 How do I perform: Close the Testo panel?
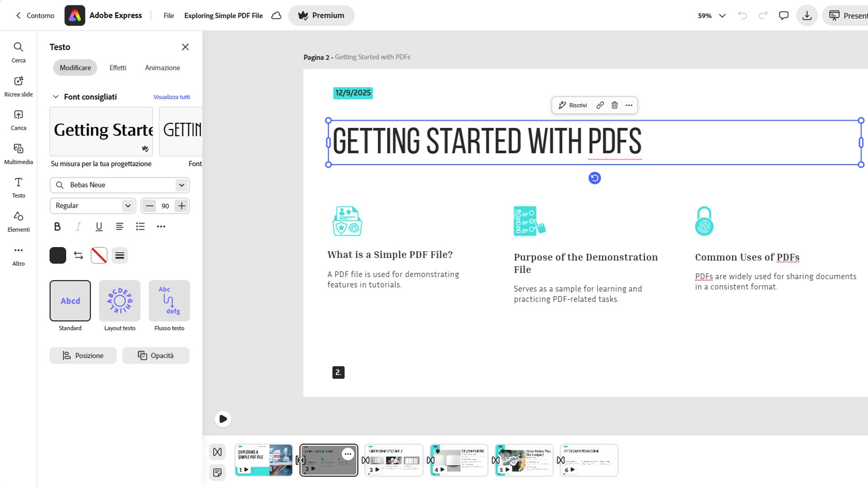185,47
